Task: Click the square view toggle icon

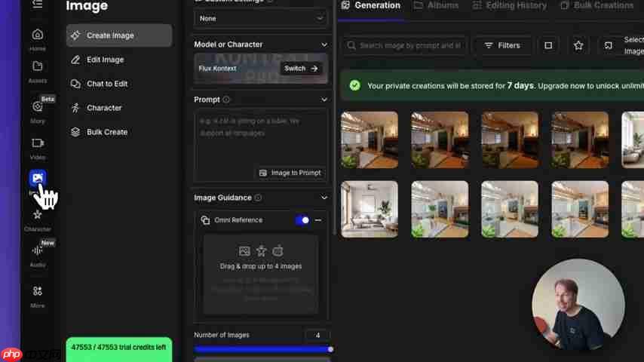Action: point(548,45)
